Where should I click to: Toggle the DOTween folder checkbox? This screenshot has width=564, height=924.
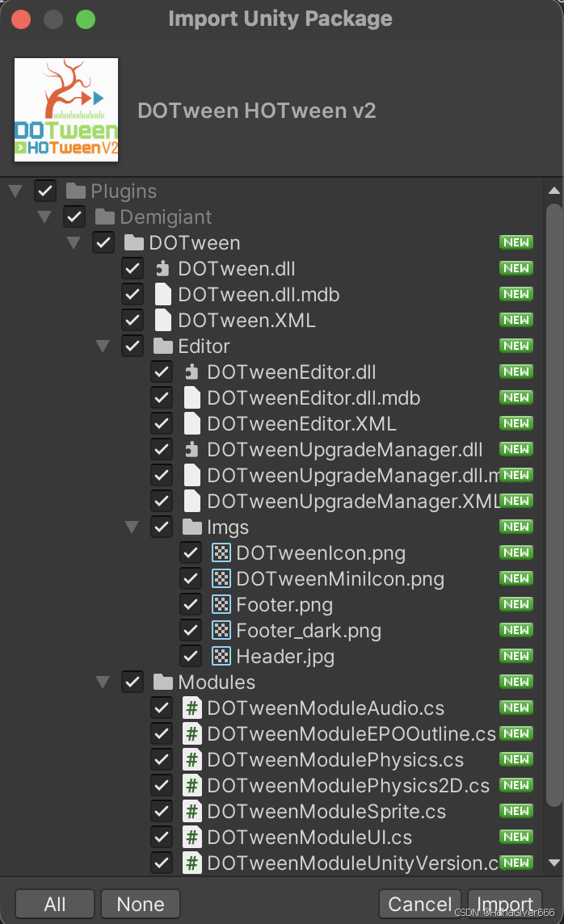[x=103, y=243]
